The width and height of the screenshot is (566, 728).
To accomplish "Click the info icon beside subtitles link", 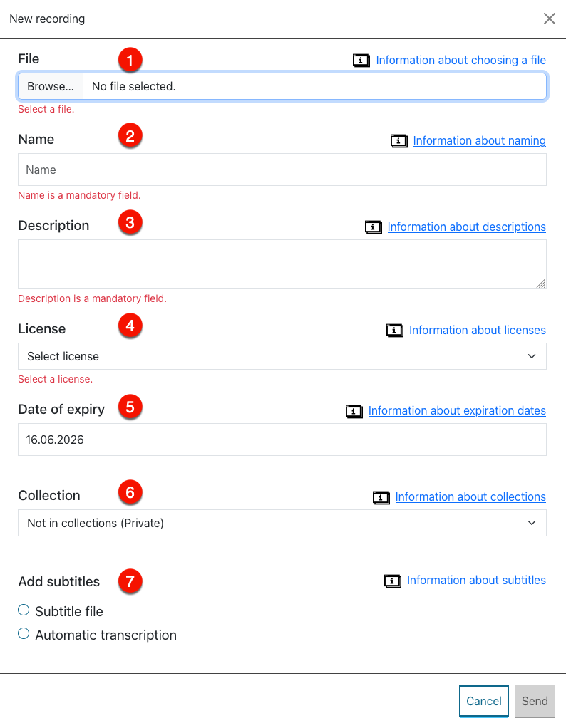I will coord(393,581).
